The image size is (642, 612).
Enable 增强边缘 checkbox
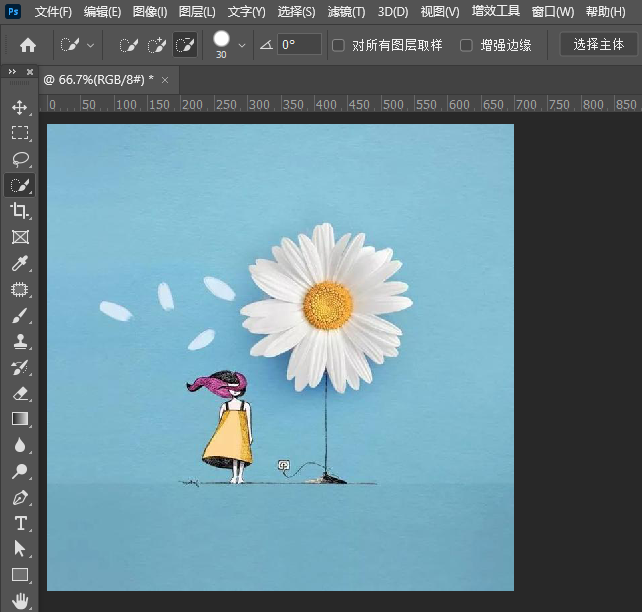point(466,45)
